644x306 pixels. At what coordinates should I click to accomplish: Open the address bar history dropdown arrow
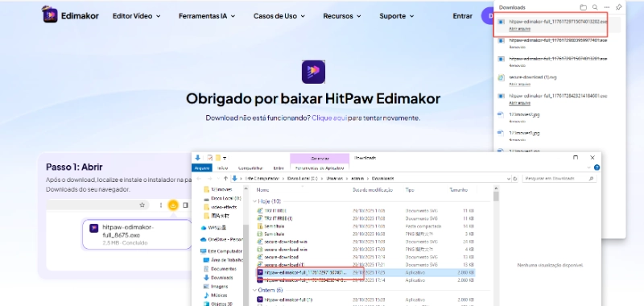click(x=509, y=179)
